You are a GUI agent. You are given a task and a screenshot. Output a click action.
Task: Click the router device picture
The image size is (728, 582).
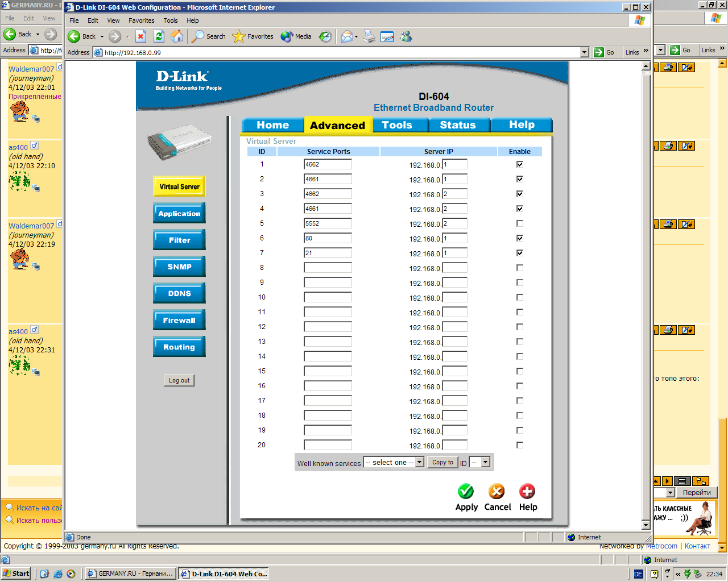point(179,142)
